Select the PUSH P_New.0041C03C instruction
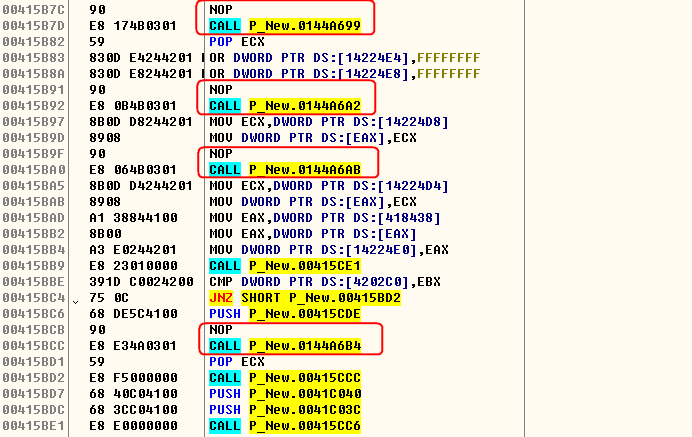Viewport: 692px width, 437px height. 285,410
